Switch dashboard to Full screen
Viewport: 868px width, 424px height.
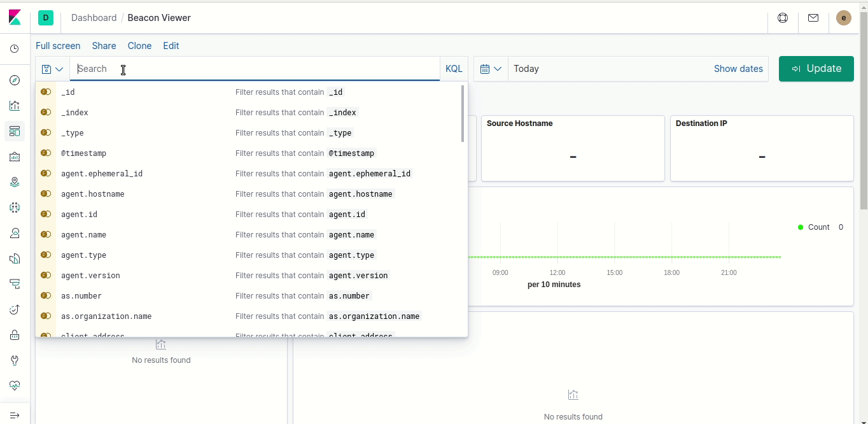(58, 46)
